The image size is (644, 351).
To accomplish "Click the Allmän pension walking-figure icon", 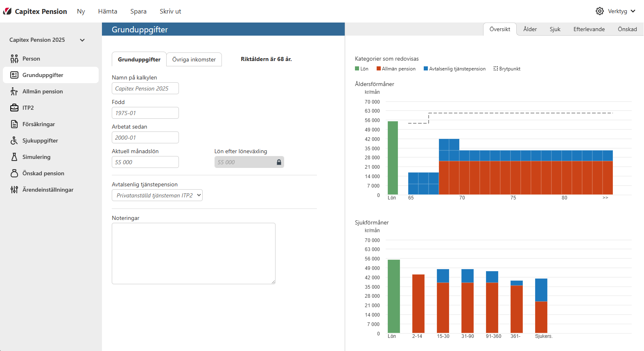I will pyautogui.click(x=14, y=91).
